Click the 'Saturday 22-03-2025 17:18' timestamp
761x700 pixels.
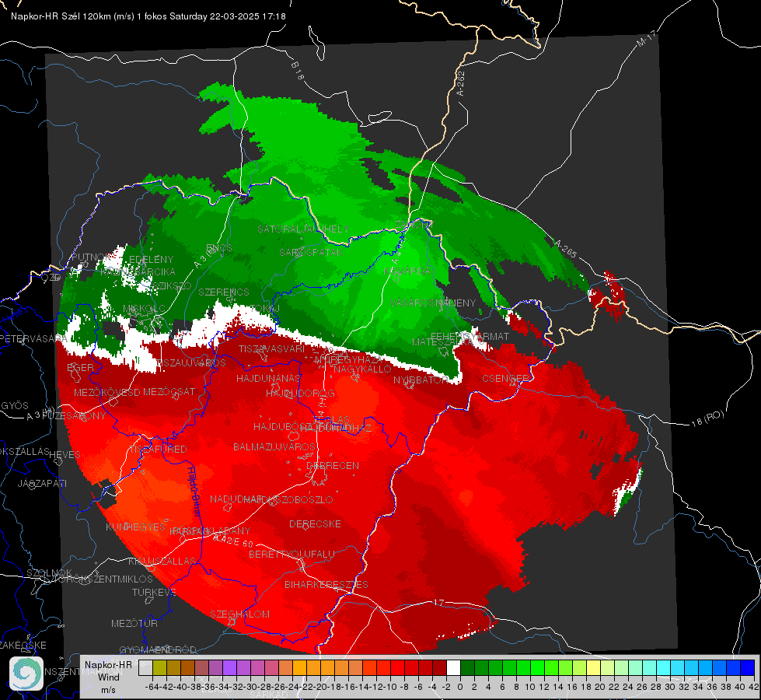(x=228, y=16)
